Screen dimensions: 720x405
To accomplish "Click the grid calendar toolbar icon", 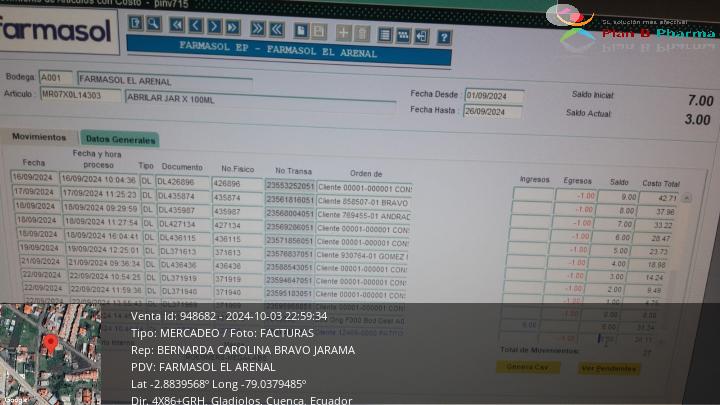I will pos(403,35).
